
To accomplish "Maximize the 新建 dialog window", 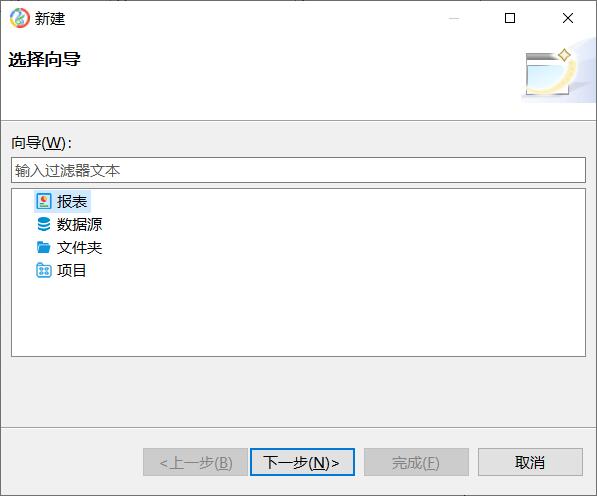I will [510, 18].
